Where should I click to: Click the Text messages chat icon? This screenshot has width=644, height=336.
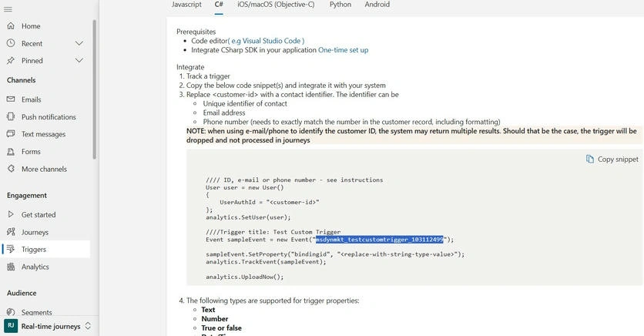(x=11, y=134)
